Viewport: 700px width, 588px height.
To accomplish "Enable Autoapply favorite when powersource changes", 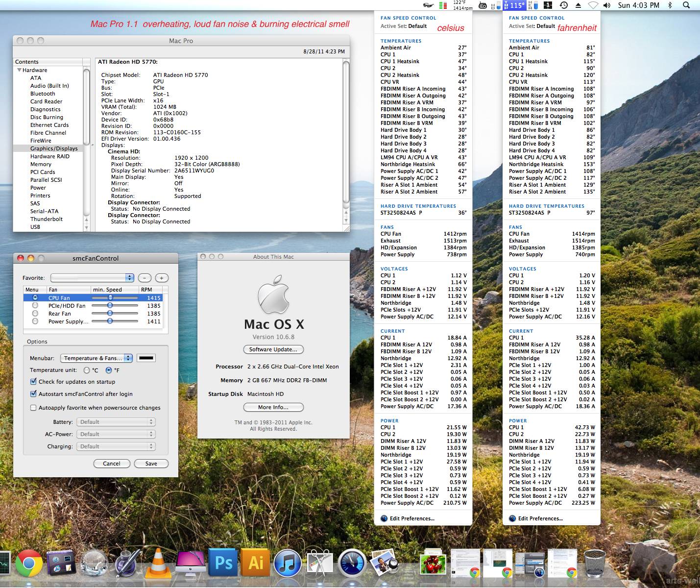I will coord(33,408).
